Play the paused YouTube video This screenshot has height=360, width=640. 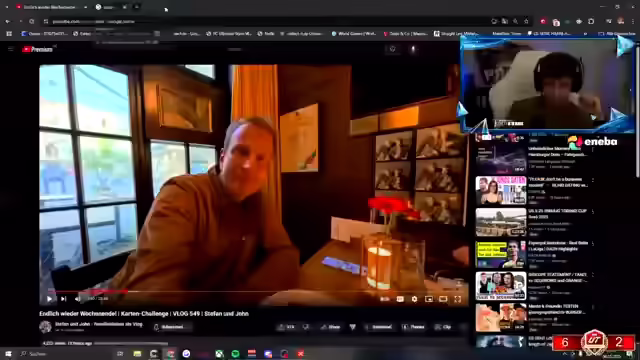tap(49, 299)
